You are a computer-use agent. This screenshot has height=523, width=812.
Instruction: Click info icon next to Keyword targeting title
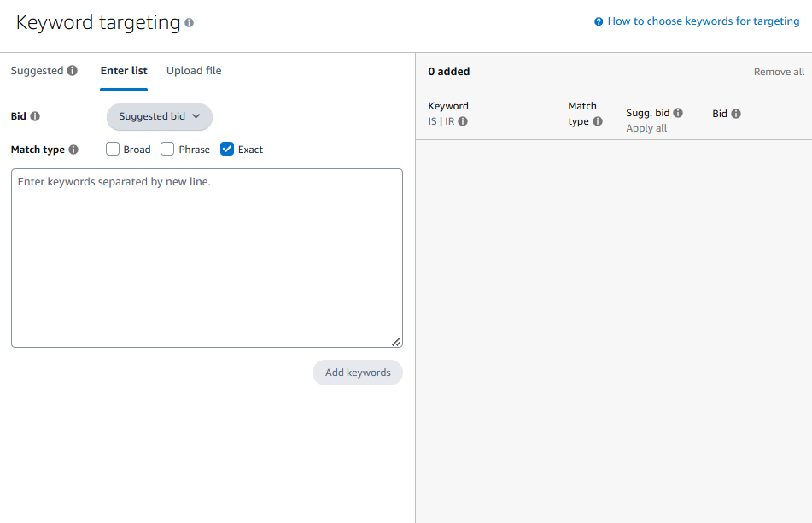point(190,23)
